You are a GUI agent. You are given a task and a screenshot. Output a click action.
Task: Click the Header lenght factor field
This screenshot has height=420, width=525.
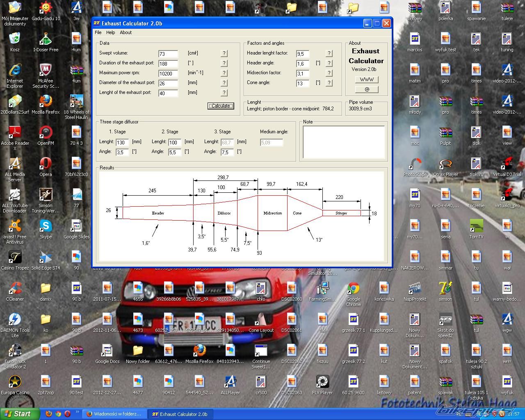tap(302, 54)
